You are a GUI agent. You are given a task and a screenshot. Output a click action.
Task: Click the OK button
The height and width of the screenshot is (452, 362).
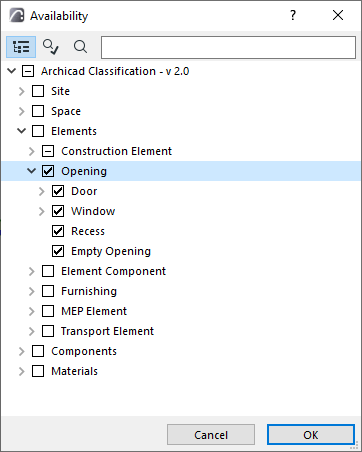(311, 435)
